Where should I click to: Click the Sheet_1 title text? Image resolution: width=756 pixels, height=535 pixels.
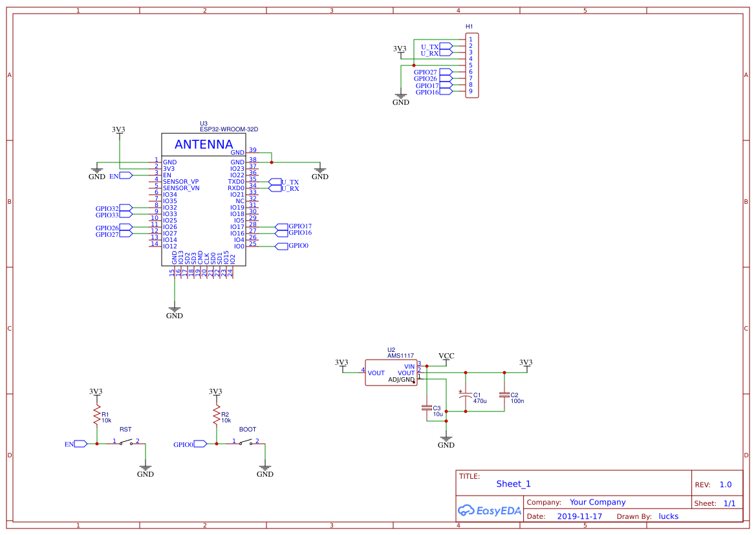coord(513,484)
